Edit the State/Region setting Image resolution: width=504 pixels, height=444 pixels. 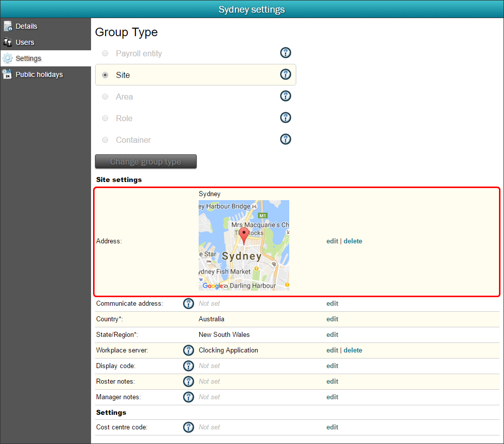point(332,334)
